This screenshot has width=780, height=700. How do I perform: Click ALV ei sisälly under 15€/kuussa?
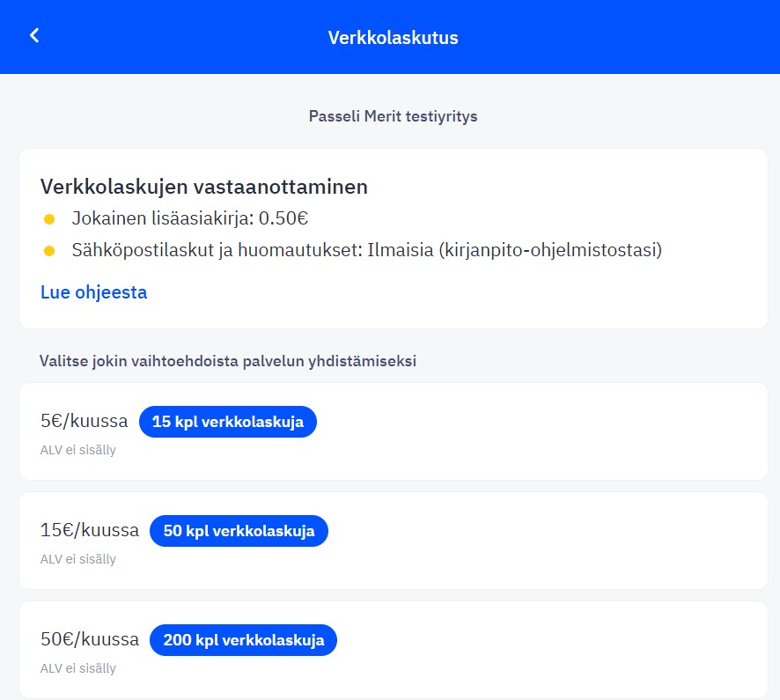[x=78, y=559]
